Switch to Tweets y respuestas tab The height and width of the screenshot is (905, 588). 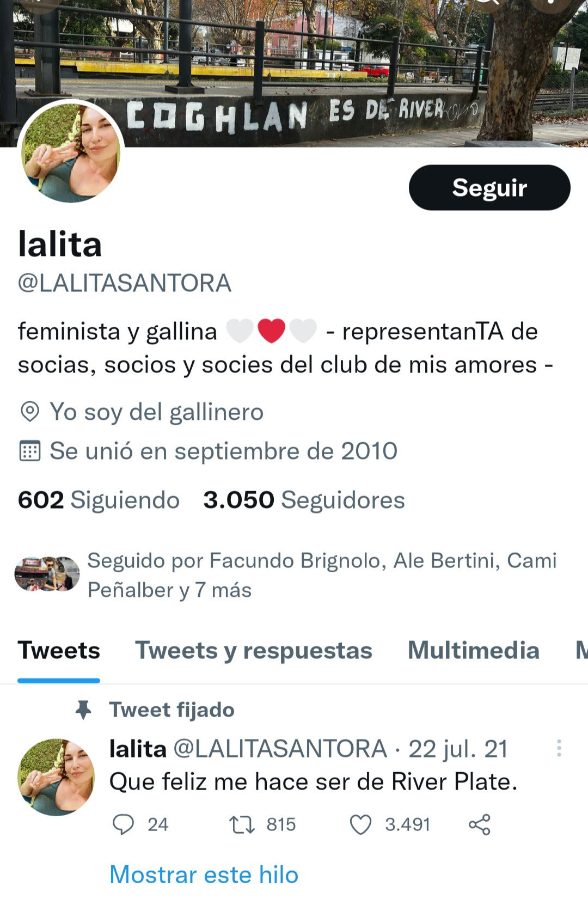[x=254, y=650]
